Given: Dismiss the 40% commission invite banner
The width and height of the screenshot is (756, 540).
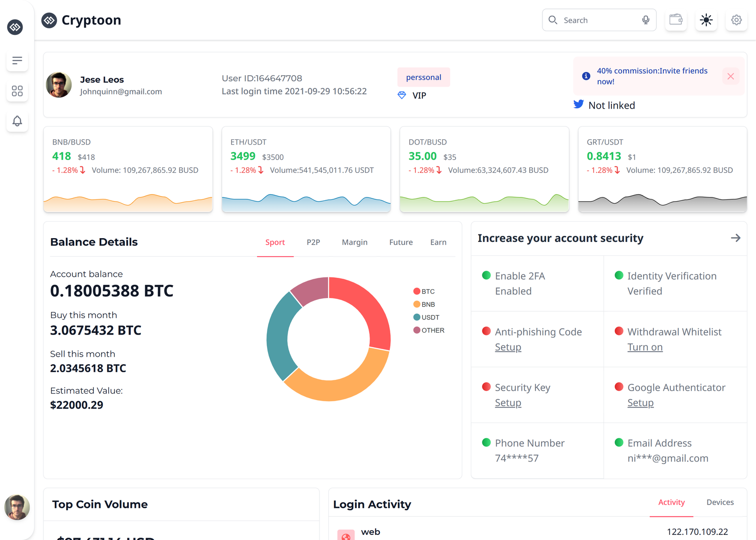Looking at the screenshot, I should [730, 76].
